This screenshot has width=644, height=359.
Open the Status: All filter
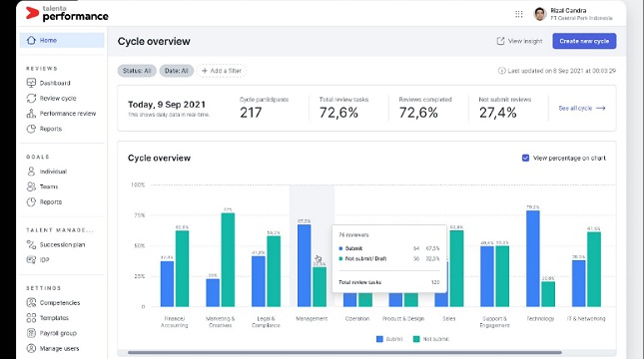point(137,71)
